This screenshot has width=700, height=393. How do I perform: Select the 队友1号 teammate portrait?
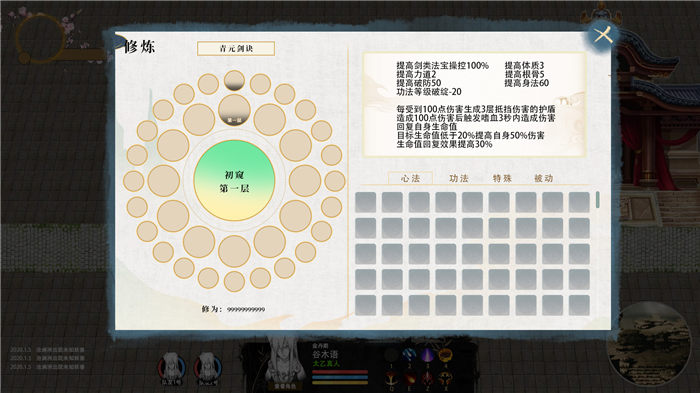pos(171,369)
